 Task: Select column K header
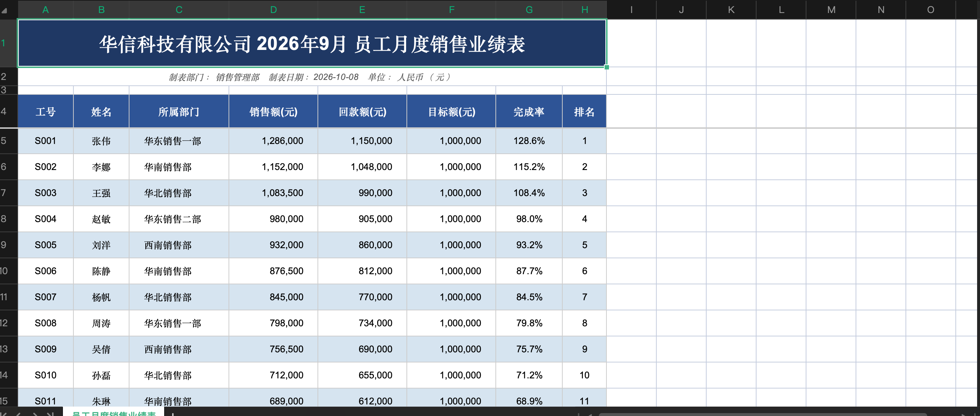tap(731, 9)
